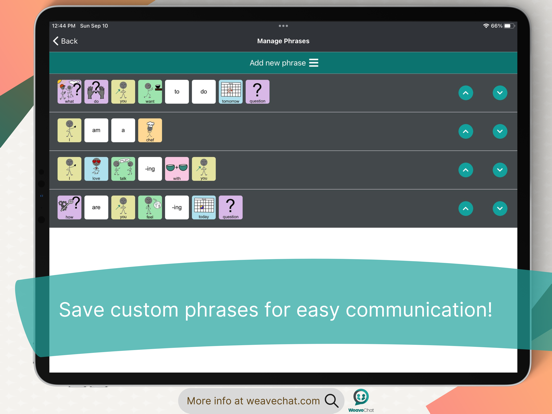
Task: Select the green 'feel' symbol tile
Action: 150,208
